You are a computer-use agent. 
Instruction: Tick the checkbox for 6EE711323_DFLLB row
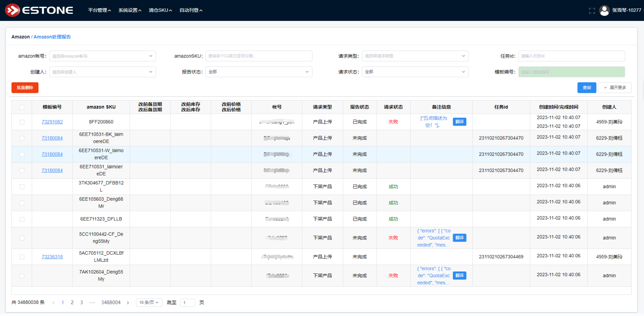[22, 219]
